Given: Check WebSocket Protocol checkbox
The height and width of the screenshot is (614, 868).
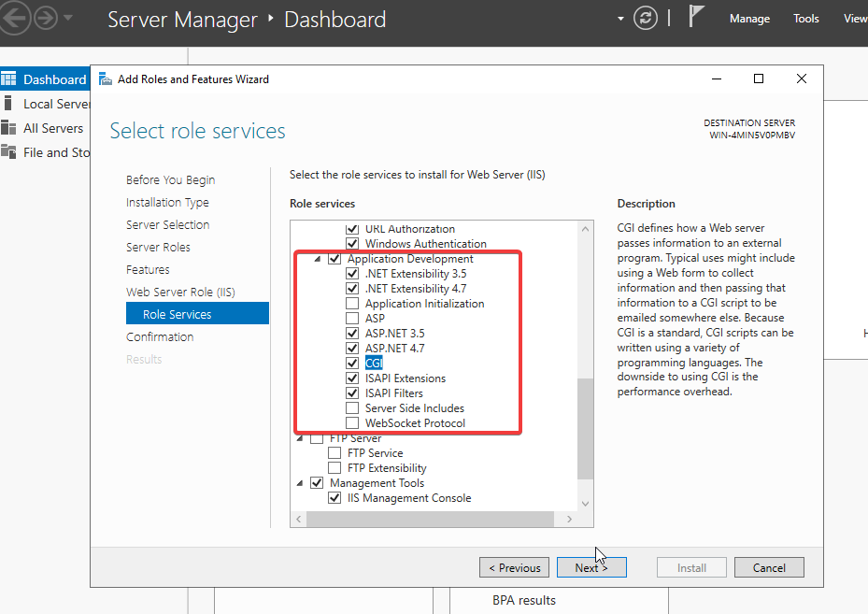Looking at the screenshot, I should (x=352, y=423).
